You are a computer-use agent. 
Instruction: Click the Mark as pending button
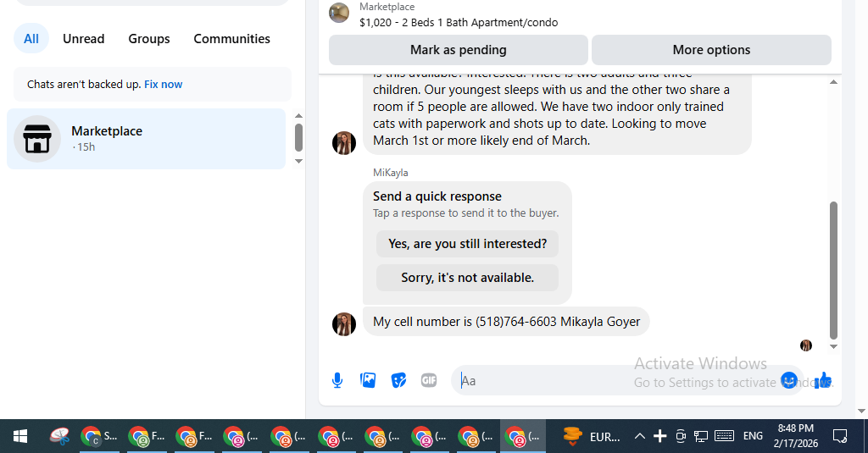tap(458, 50)
